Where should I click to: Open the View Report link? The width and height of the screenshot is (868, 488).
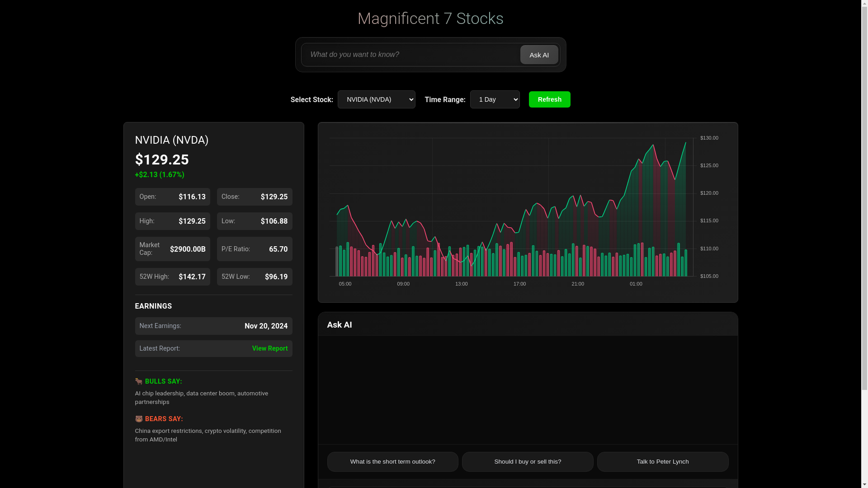269,348
